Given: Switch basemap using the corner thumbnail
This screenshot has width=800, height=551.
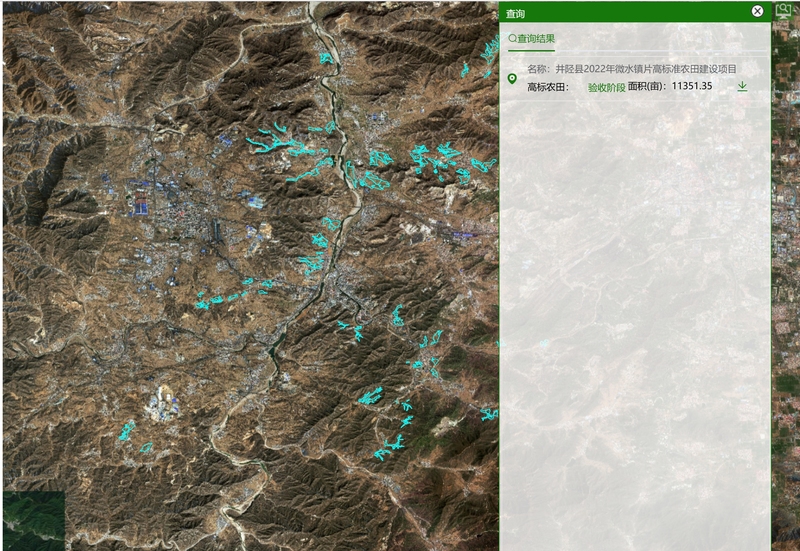Looking at the screenshot, I should (34, 520).
